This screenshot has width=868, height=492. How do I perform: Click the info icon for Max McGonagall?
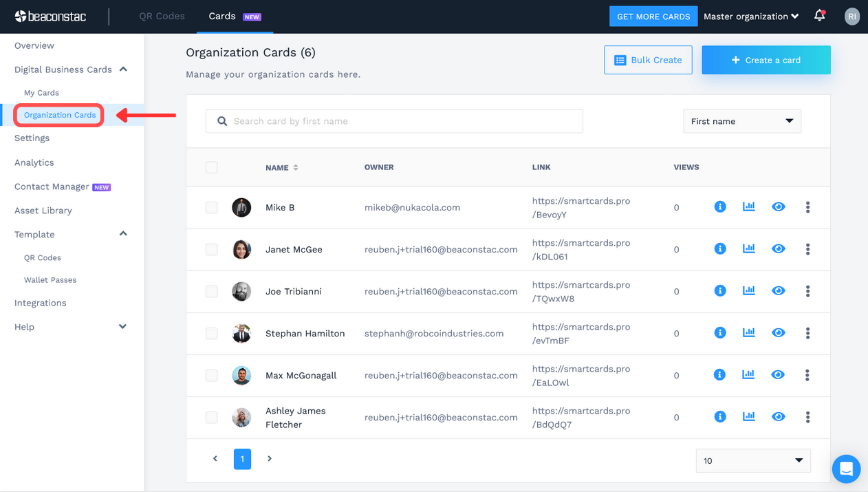(x=720, y=375)
